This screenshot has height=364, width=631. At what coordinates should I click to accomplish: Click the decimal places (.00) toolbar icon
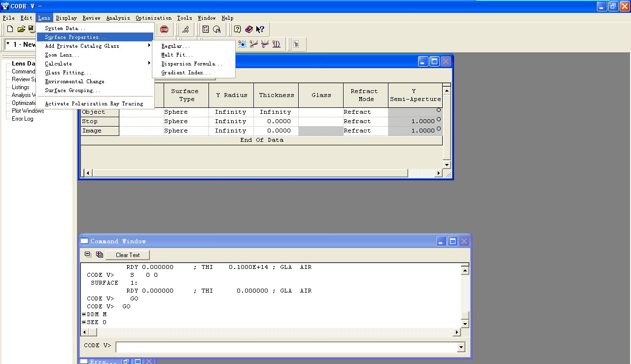185,30
